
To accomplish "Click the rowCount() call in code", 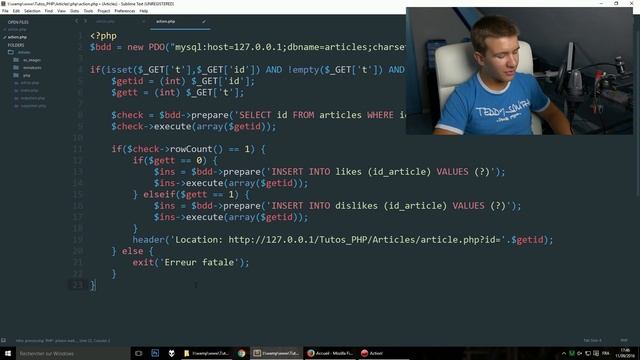I will 196,149.
